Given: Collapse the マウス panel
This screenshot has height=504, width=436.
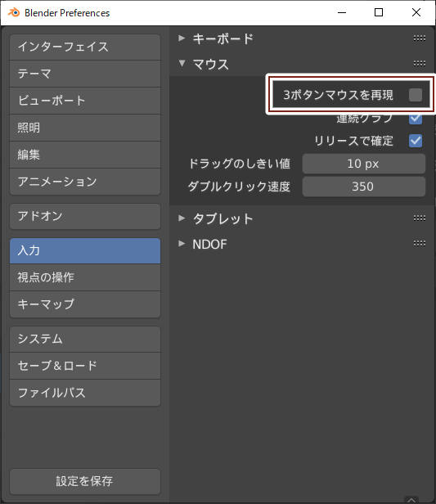Looking at the screenshot, I should tap(182, 63).
